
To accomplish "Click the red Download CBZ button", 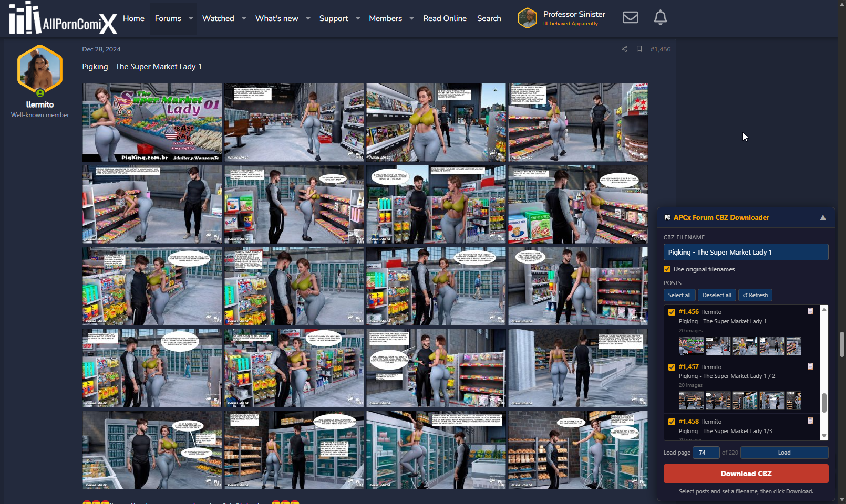I will click(746, 474).
